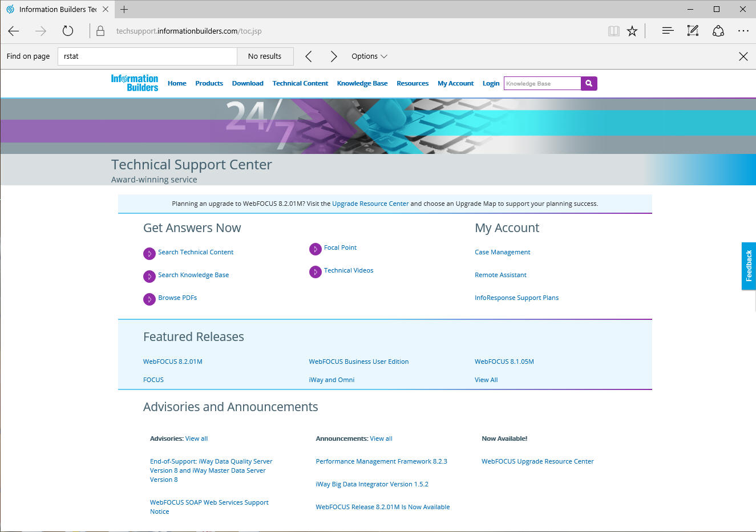Screen dimensions: 756x532
Task: Open Search Knowledge Base link
Action: pos(193,275)
